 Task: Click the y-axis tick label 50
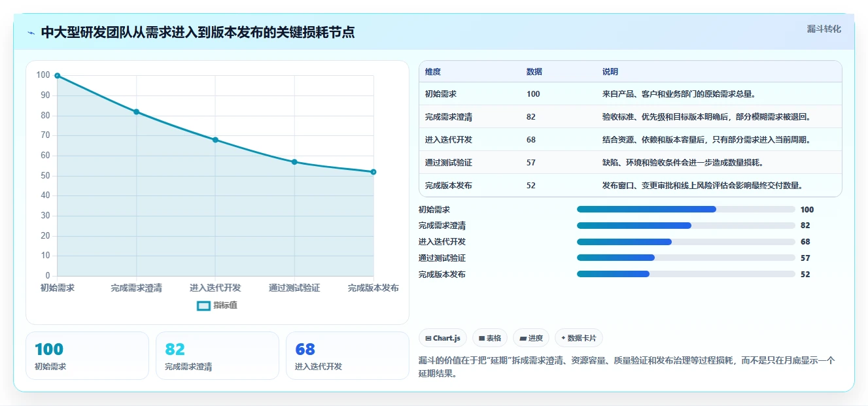45,176
